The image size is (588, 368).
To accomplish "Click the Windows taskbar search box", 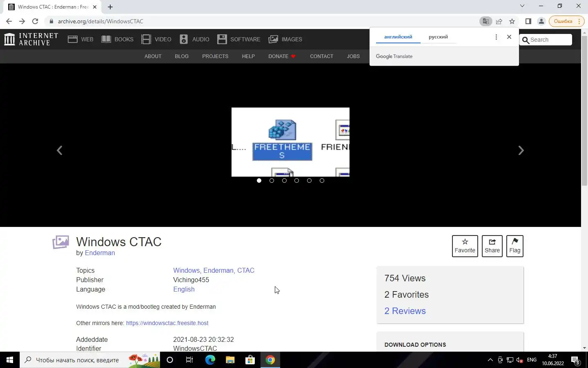I will tap(90, 360).
